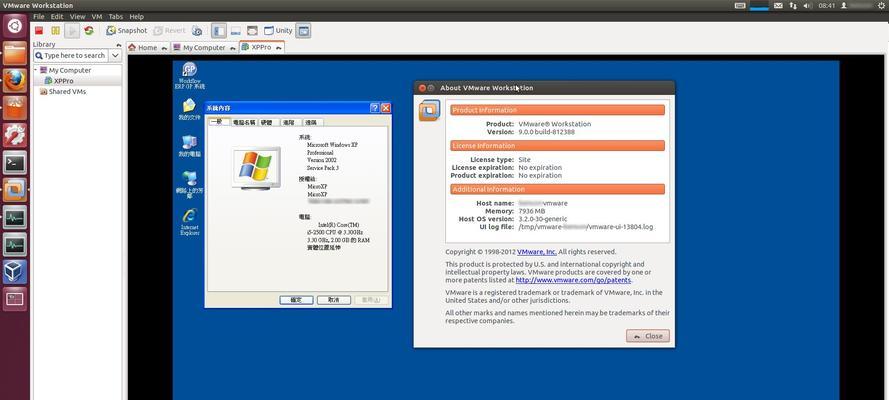Toggle the library sidebar view icon
The width and height of the screenshot is (889, 400).
click(219, 31)
